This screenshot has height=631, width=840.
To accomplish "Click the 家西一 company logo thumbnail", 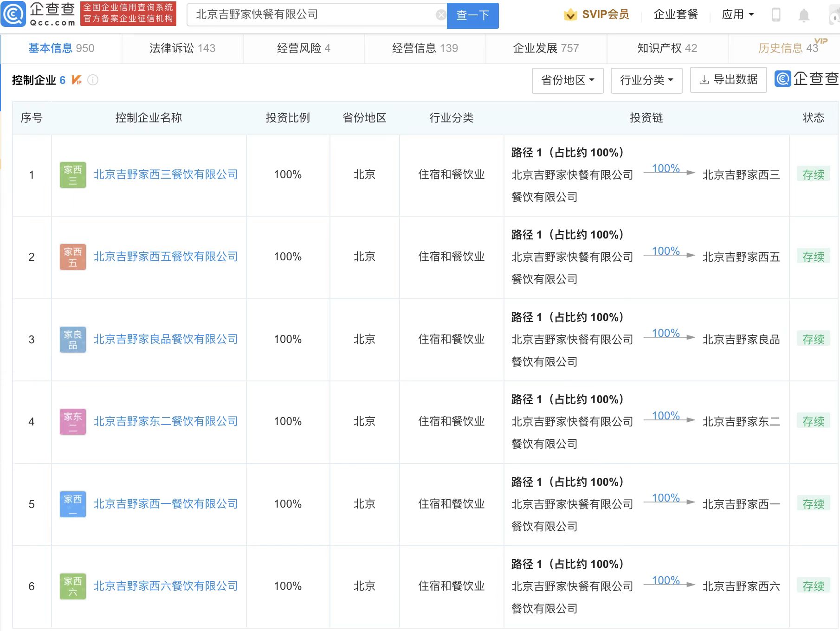I will coord(73,504).
